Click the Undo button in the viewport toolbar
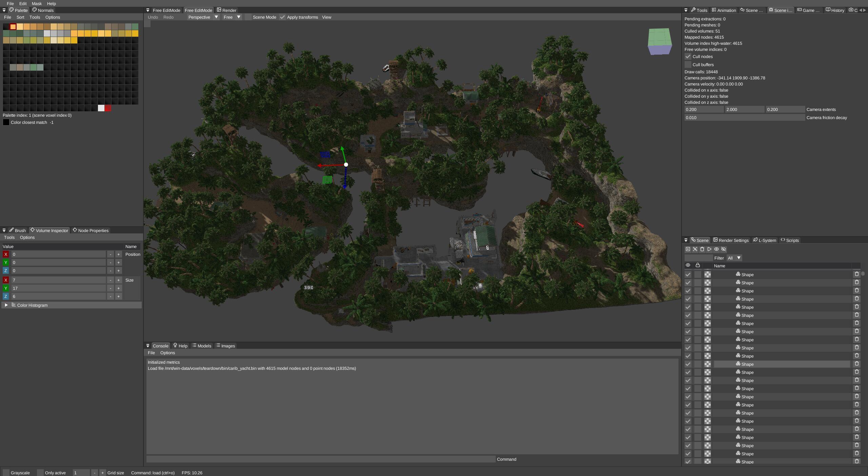The height and width of the screenshot is (476, 868). [153, 17]
